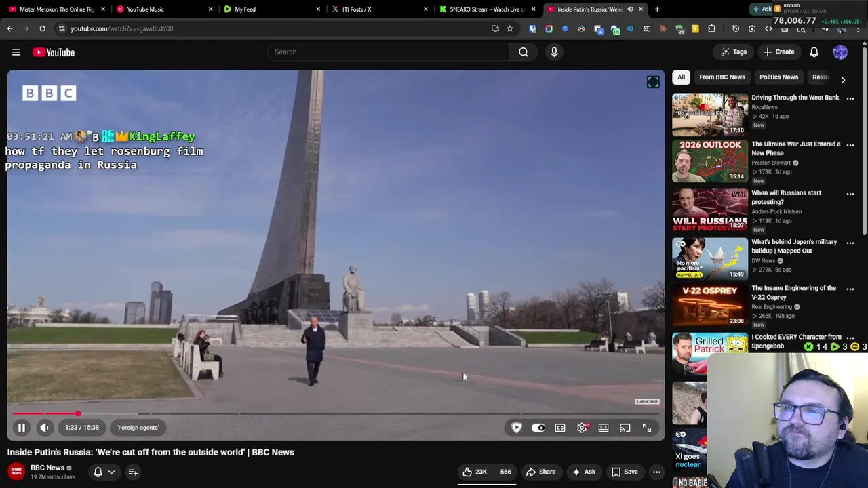The height and width of the screenshot is (488, 868).
Task: Open more actions below the video
Action: [656, 472]
